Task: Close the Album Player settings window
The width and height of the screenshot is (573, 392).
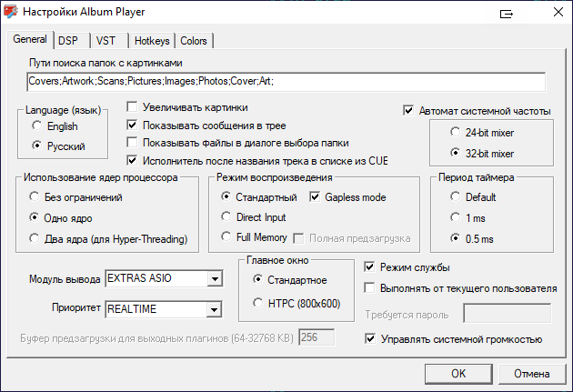Action: (x=558, y=12)
